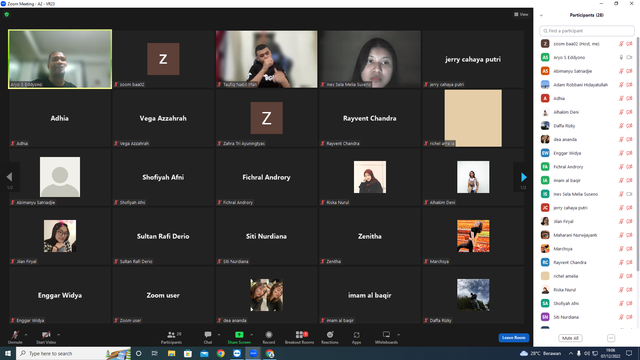The image size is (640, 360).
Task: Toggle mute for jerry cahaya putri in list
Action: coord(621,208)
